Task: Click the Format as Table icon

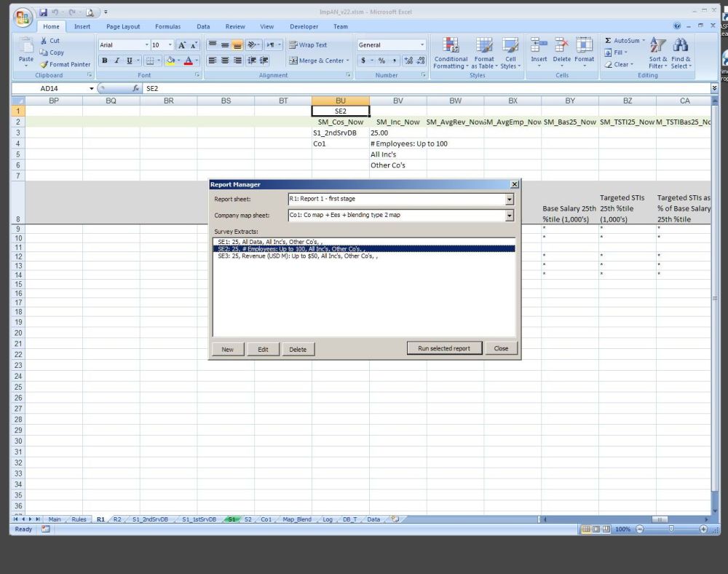Action: 484,46
